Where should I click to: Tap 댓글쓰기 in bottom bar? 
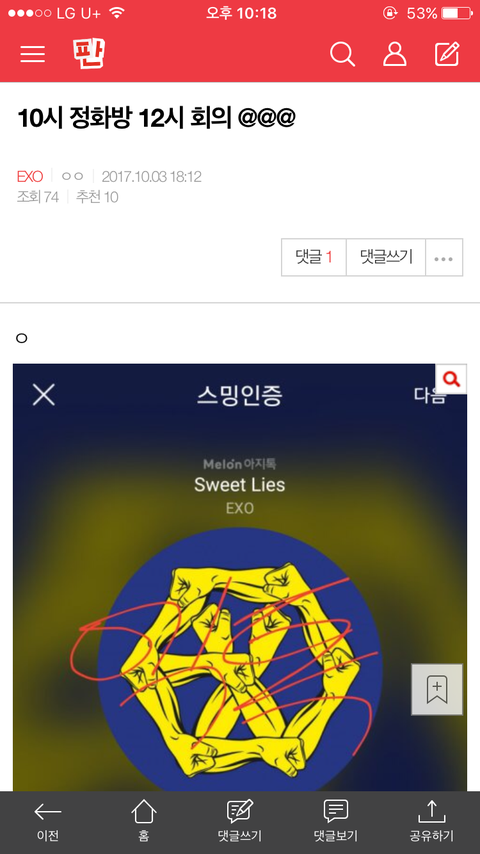240,821
